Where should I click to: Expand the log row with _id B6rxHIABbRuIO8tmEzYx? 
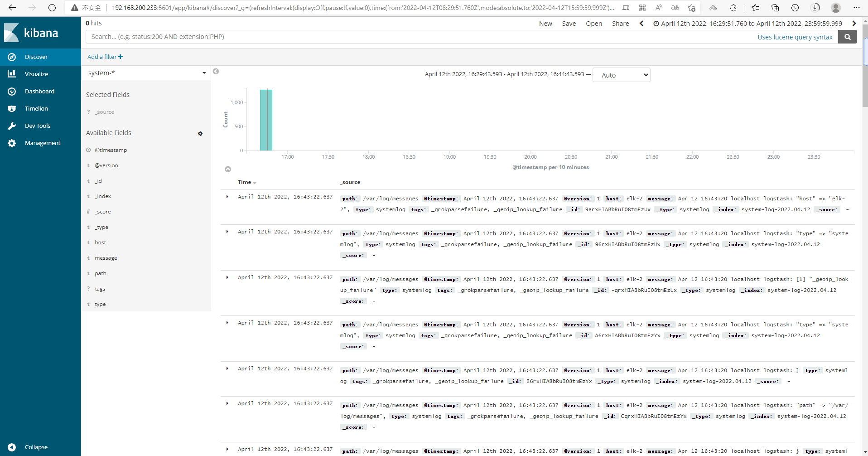pos(227,369)
